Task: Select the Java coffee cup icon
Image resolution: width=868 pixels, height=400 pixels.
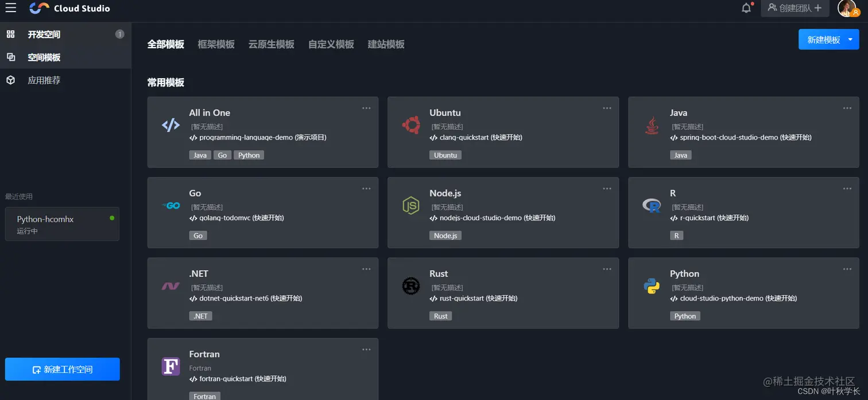Action: 652,125
